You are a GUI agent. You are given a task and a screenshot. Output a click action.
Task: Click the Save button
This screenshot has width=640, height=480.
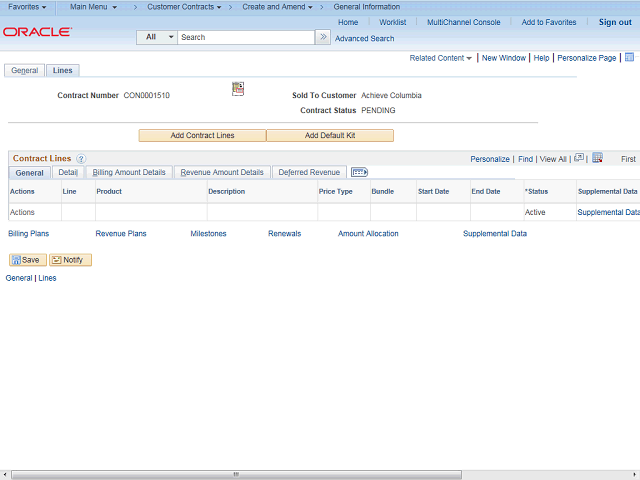point(28,260)
